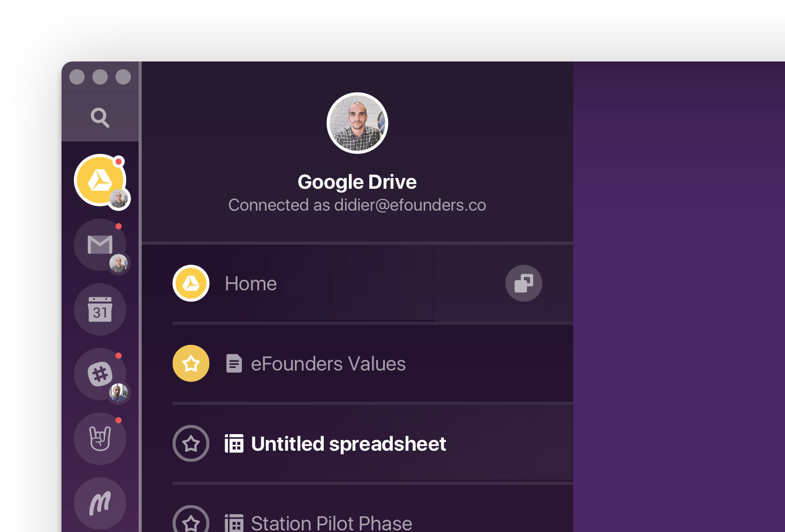Open the Google Calendar app icon
785x532 pixels.
(x=100, y=310)
